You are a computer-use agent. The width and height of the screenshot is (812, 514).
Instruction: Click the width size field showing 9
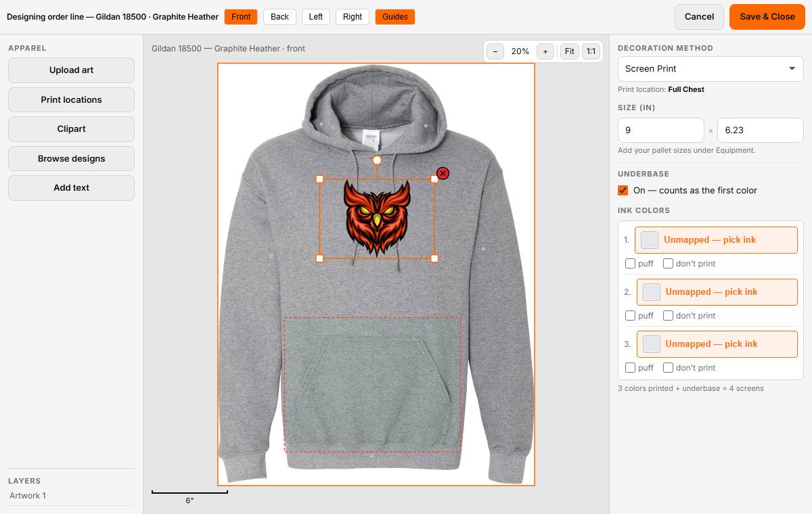[661, 131]
